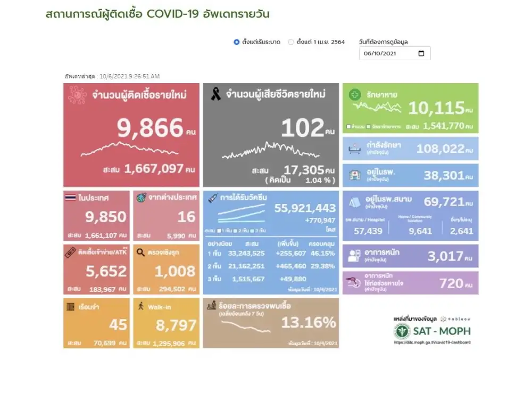The height and width of the screenshot is (408, 532).
Task: Click the magnifying glass proactive testing icon
Action: point(141,252)
